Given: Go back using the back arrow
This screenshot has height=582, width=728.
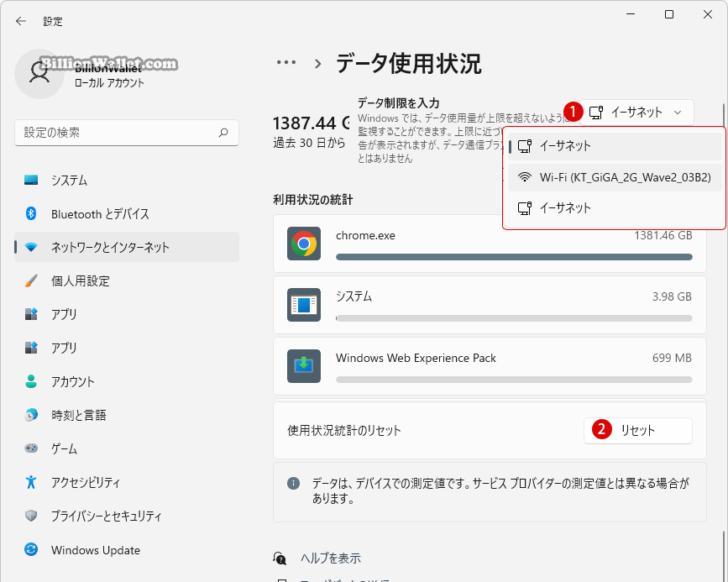Looking at the screenshot, I should [21, 21].
